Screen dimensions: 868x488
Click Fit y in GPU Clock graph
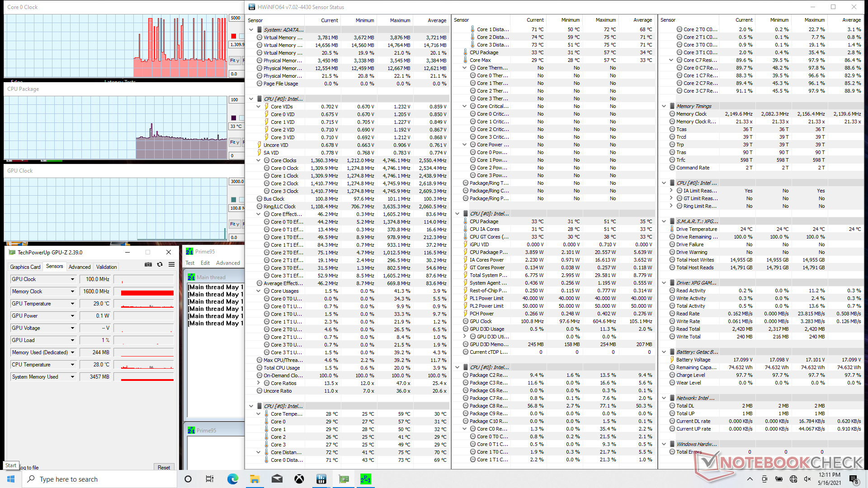pyautogui.click(x=235, y=224)
